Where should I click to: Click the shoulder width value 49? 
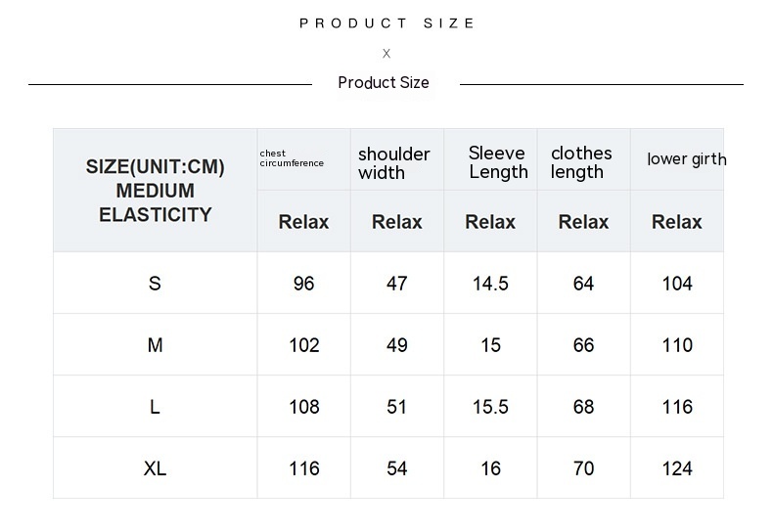(x=396, y=345)
